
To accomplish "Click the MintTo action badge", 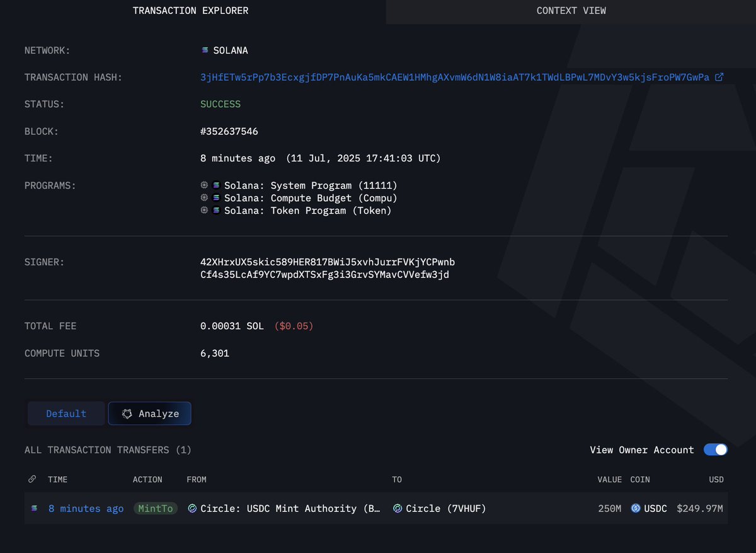I will pyautogui.click(x=156, y=508).
